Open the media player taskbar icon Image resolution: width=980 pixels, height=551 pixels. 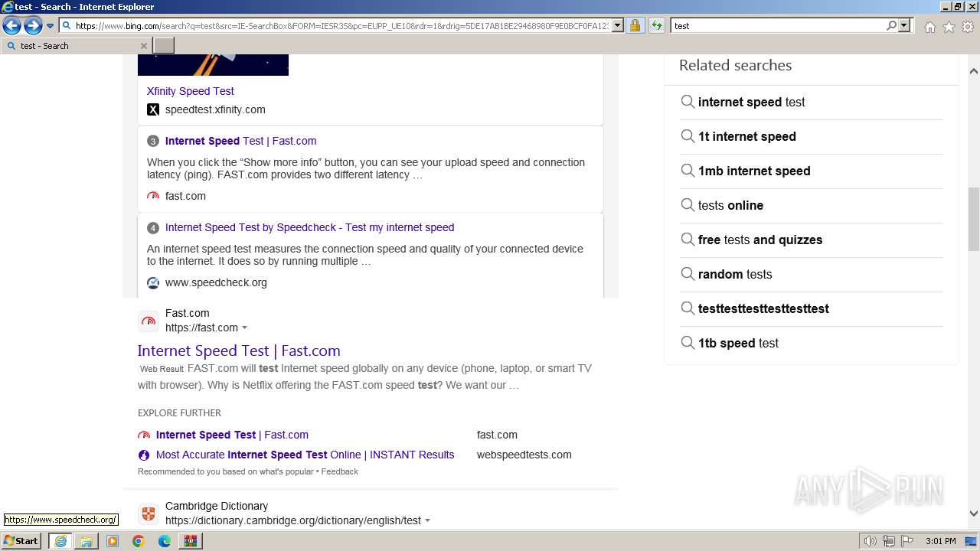[113, 541]
